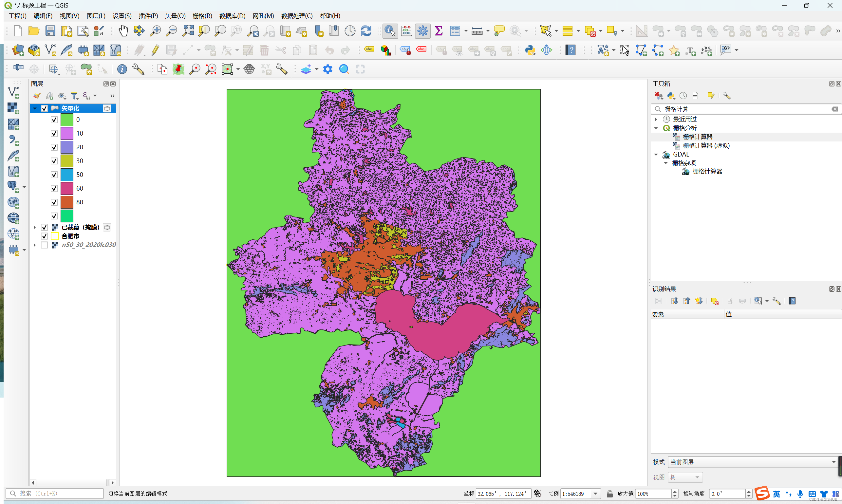Image resolution: width=842 pixels, height=504 pixels.
Task: Open the attribute table icon
Action: point(455,31)
